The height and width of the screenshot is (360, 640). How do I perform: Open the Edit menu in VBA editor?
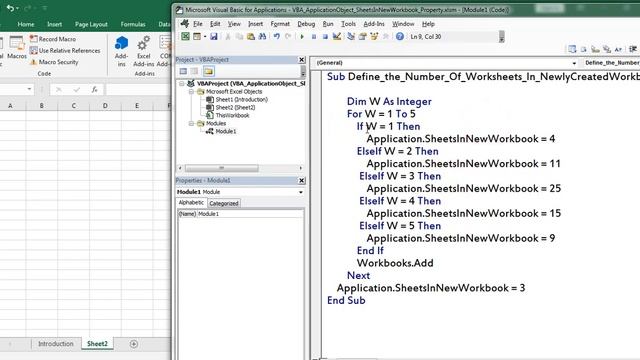[215, 24]
